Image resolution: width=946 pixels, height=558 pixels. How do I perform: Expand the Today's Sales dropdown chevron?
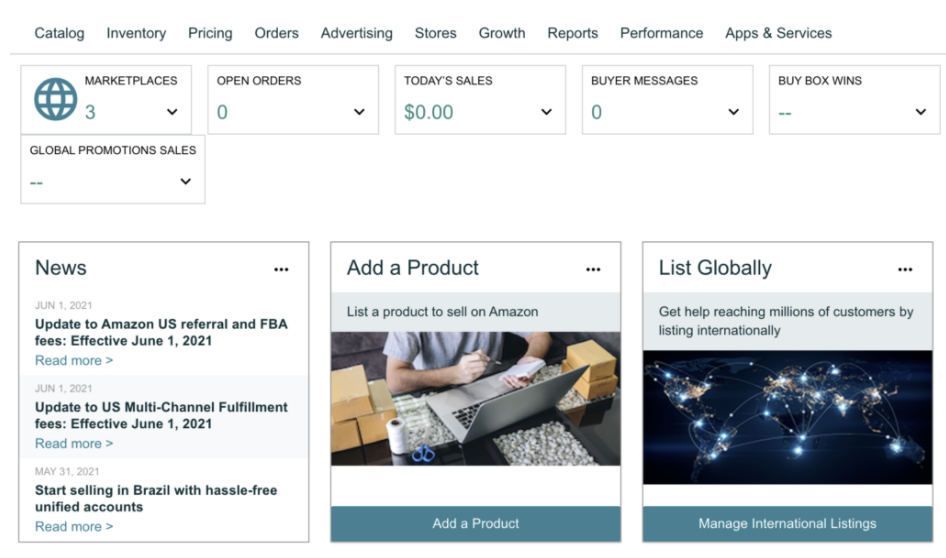[x=546, y=112]
